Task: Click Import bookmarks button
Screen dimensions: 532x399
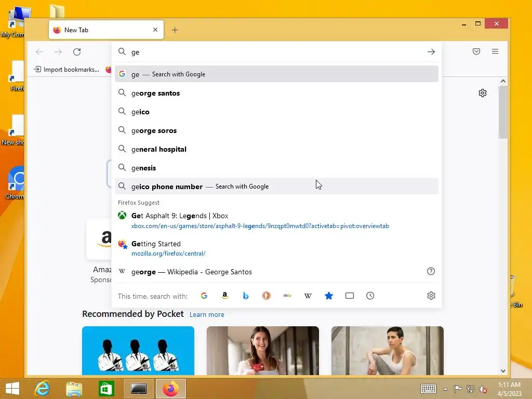Action: [x=67, y=69]
